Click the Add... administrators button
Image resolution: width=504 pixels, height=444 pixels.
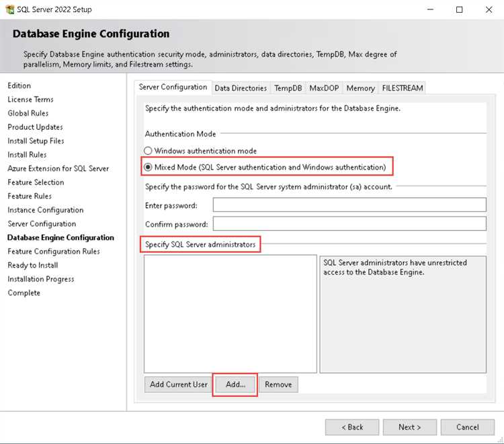pos(235,385)
